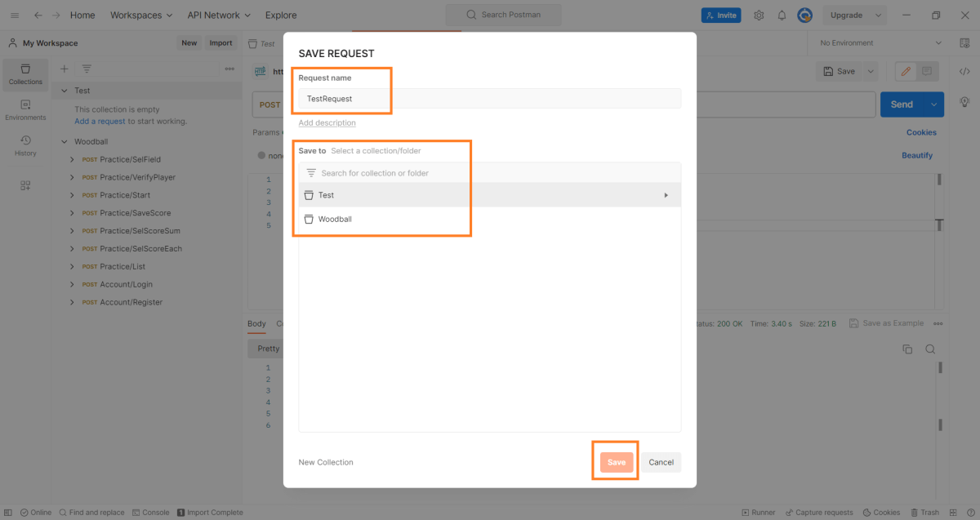Open the notifications bell icon
This screenshot has width=980, height=520.
click(782, 15)
